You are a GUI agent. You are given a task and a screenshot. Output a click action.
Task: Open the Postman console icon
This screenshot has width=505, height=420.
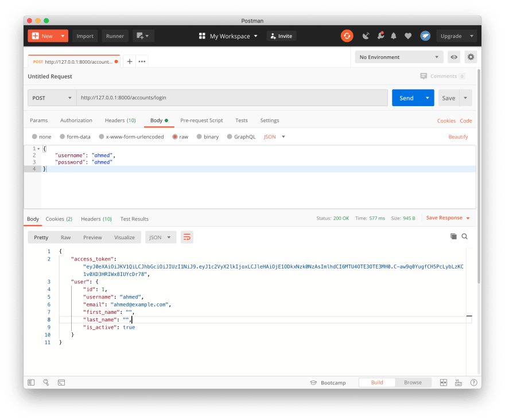pyautogui.click(x=61, y=382)
